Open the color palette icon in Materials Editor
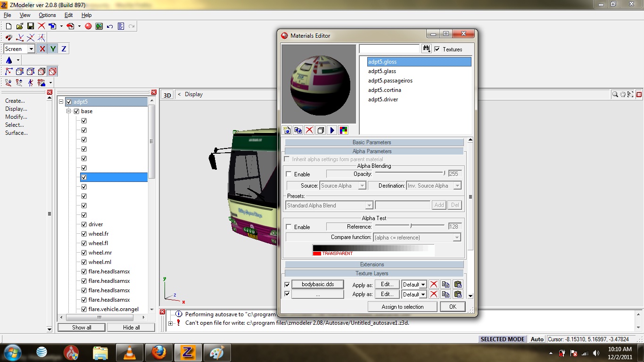This screenshot has width=644, height=362. click(x=343, y=130)
